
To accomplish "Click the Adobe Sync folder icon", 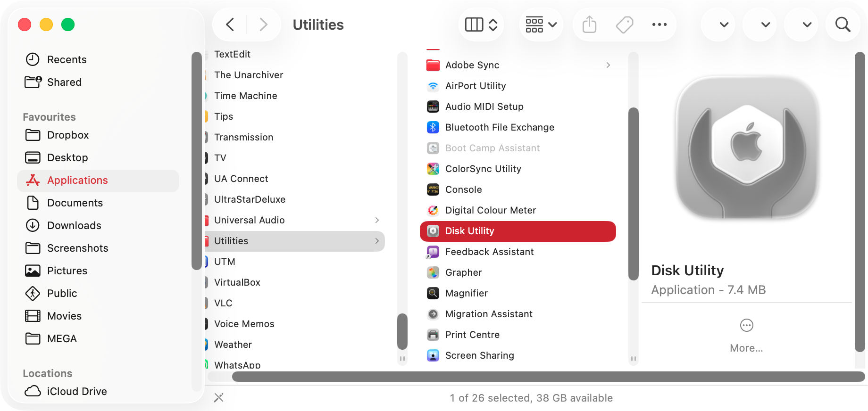I will 433,65.
